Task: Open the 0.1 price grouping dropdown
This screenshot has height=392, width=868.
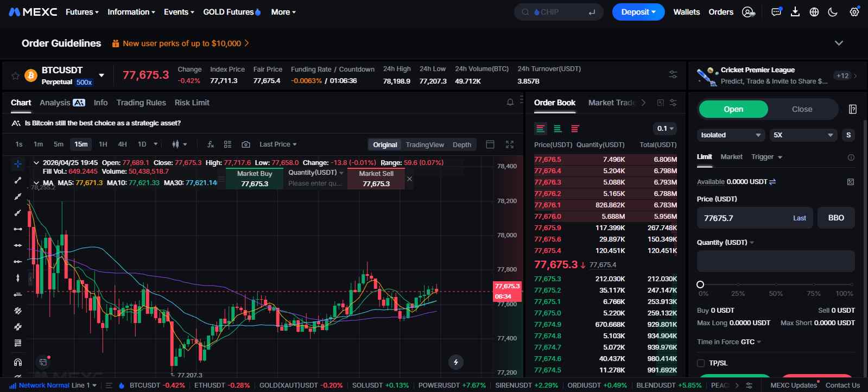Action: click(x=665, y=129)
